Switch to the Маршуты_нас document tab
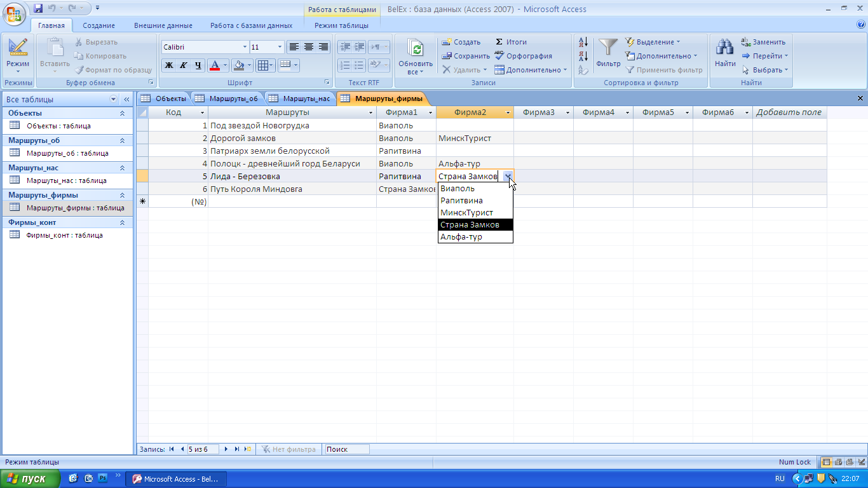The image size is (868, 488). [x=300, y=98]
